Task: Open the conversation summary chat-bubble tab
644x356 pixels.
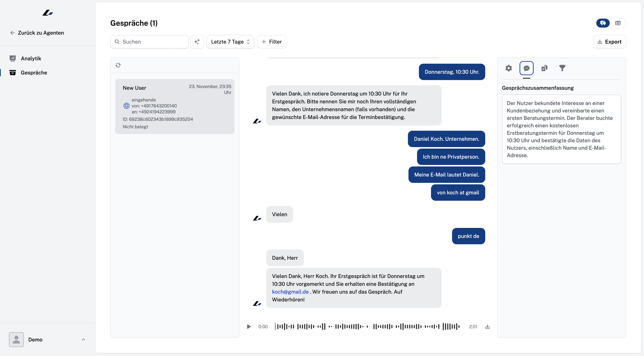Action: (526, 68)
